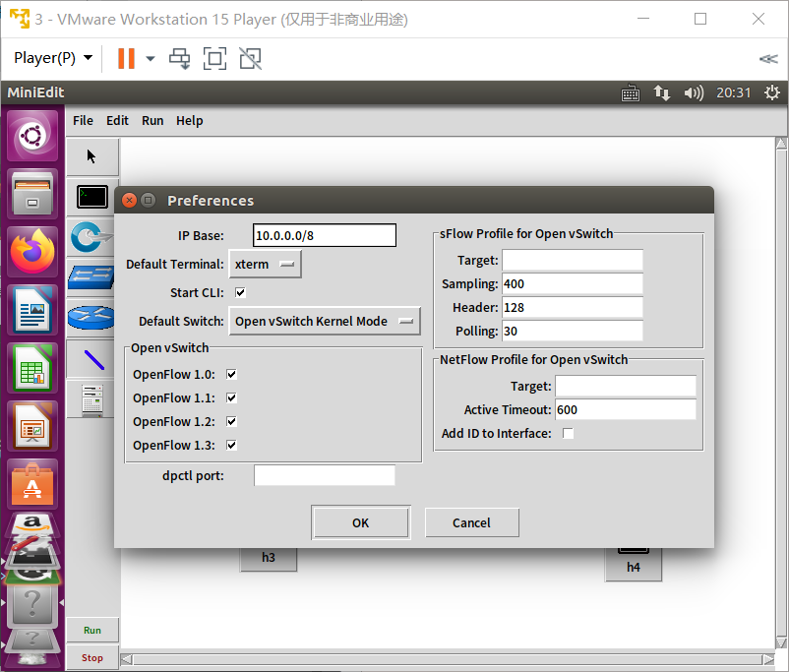This screenshot has height=672, width=789.
Task: Uncheck OpenFlow 1.3 checkbox
Action: tap(231, 445)
